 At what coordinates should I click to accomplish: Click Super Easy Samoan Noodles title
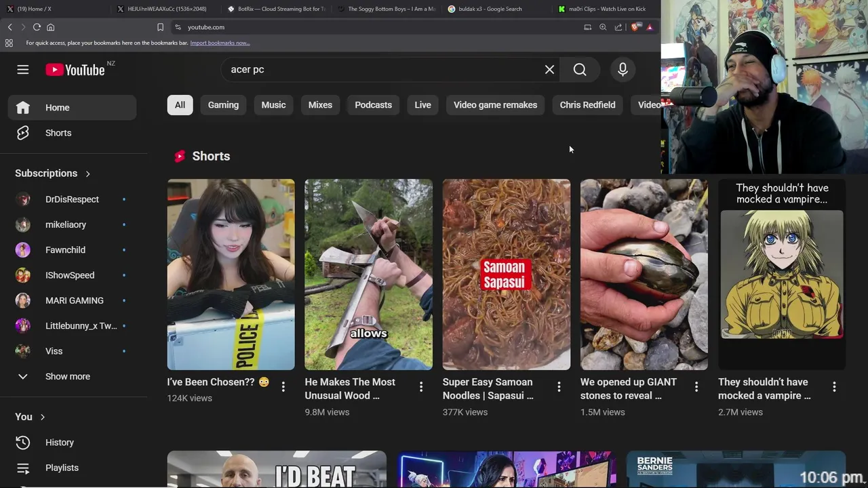(x=488, y=389)
